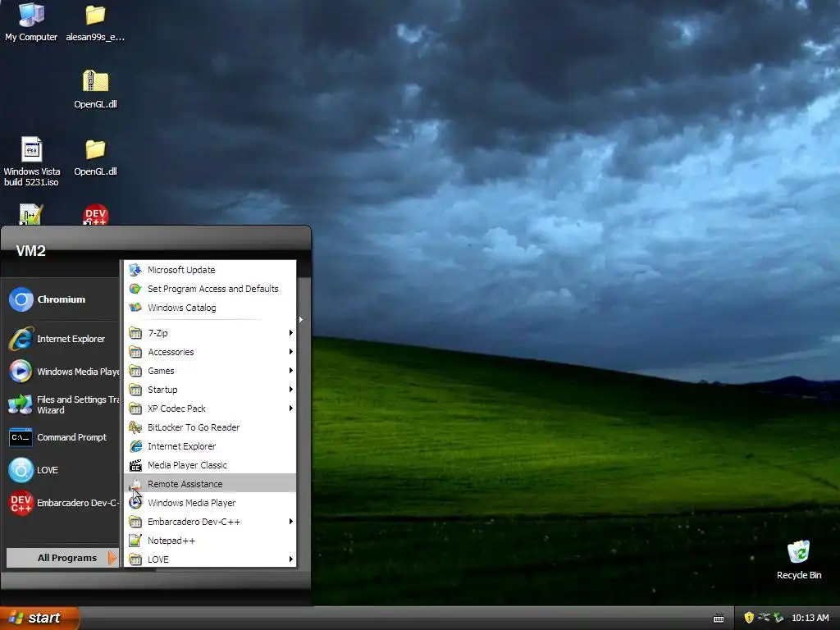
Task: Open pinned Internet Explorer in Start menu
Action: click(62, 339)
